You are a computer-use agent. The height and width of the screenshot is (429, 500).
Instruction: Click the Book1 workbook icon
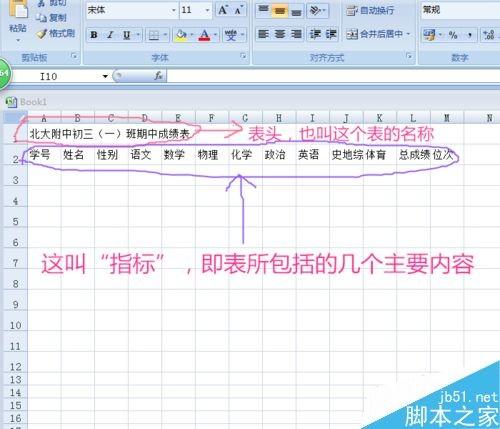point(11,102)
